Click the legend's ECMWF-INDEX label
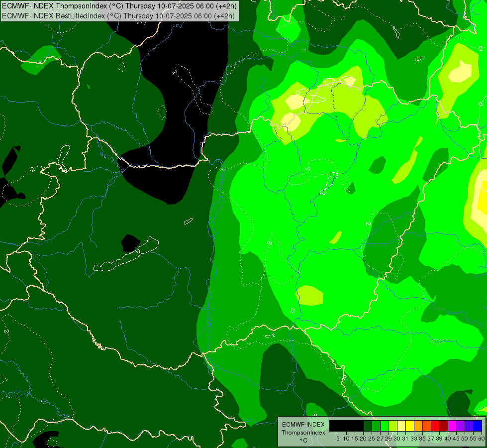487x448 pixels. point(303,425)
